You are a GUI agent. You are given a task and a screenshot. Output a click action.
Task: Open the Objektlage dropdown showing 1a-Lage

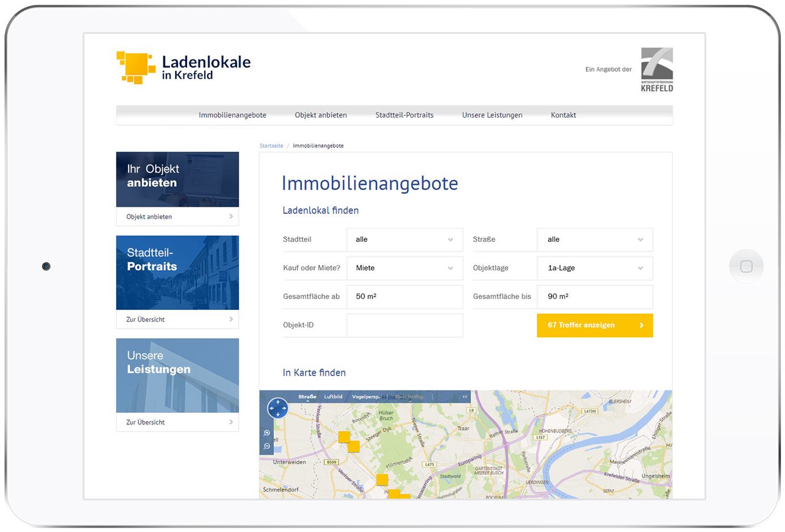coord(595,268)
